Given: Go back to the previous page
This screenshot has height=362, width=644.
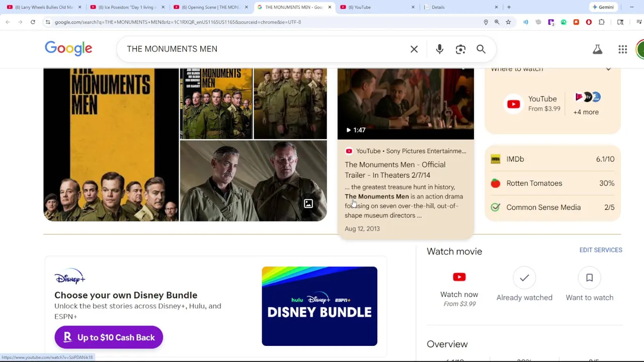Looking at the screenshot, I should point(8,22).
